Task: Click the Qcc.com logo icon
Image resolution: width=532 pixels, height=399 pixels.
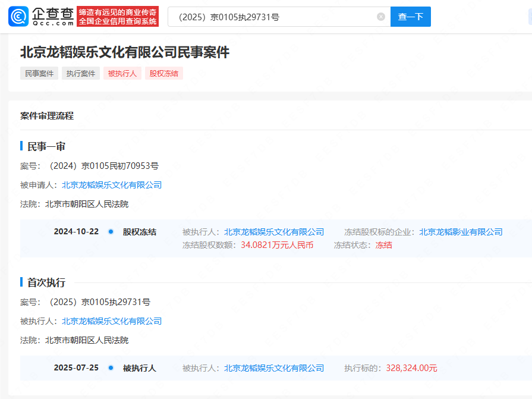Action: (18, 16)
